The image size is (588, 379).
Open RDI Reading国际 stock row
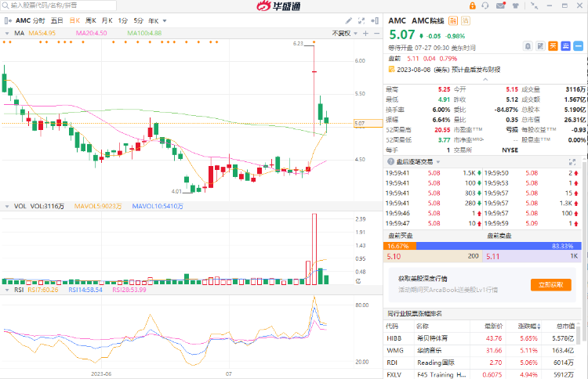(x=481, y=363)
